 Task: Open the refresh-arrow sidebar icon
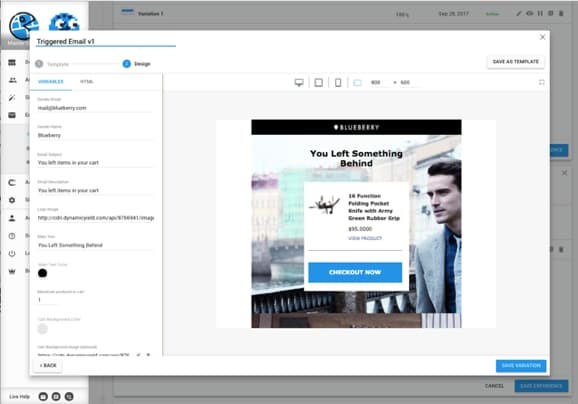click(12, 182)
